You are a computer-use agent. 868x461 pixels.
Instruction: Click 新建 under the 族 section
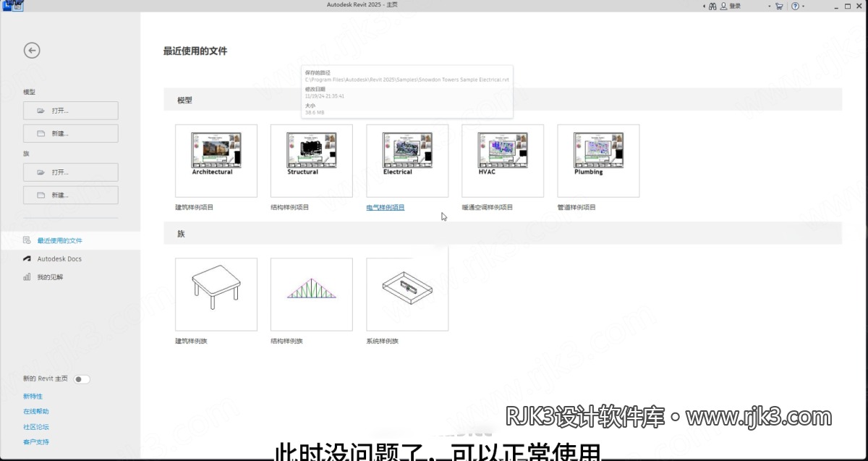pyautogui.click(x=71, y=195)
